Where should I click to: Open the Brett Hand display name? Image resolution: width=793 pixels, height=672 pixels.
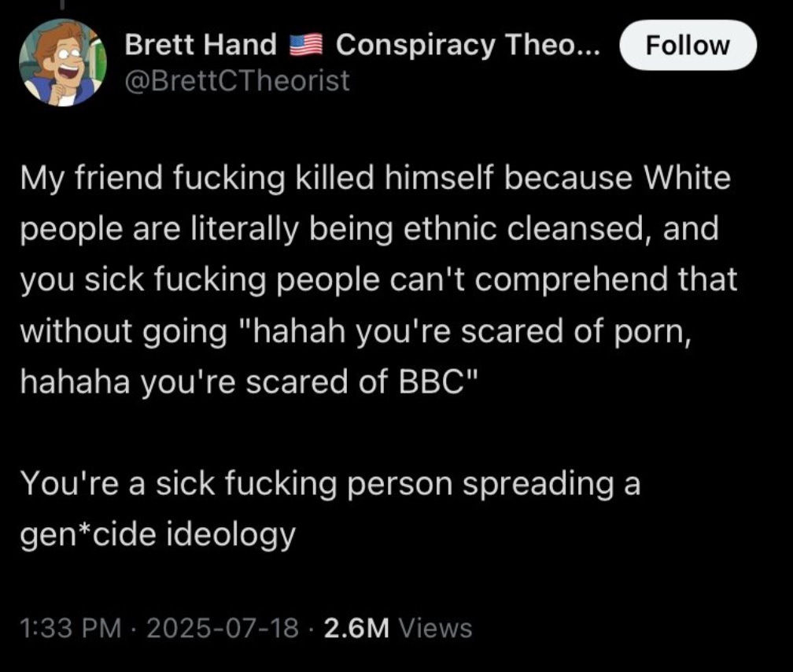click(201, 45)
